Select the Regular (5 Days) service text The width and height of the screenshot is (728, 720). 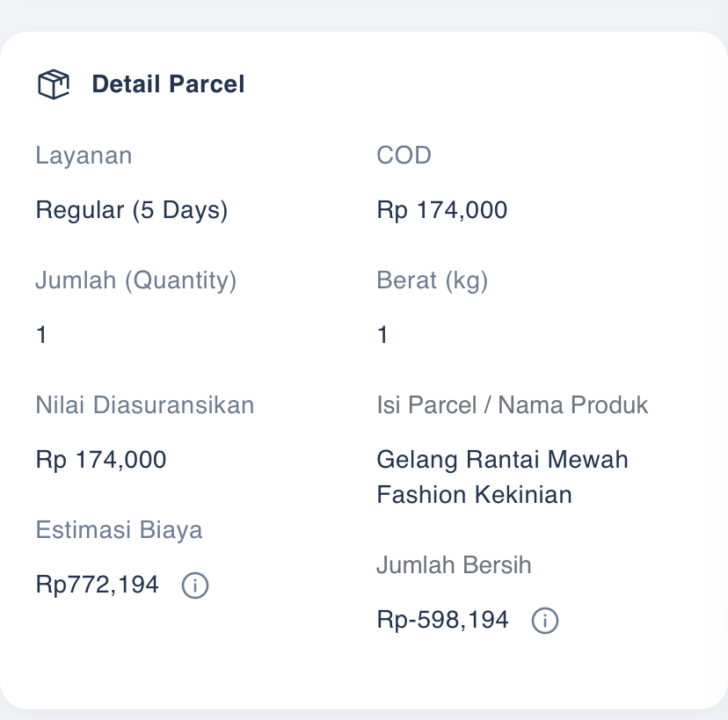point(131,210)
